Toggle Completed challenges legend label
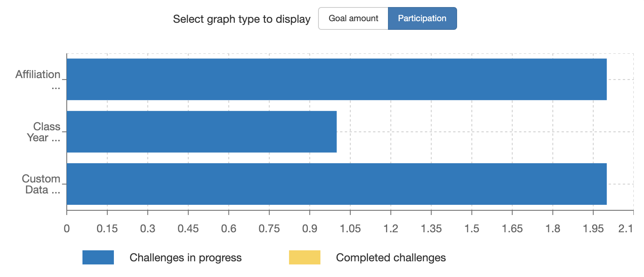Screen dimensions: 644x277 (391, 258)
